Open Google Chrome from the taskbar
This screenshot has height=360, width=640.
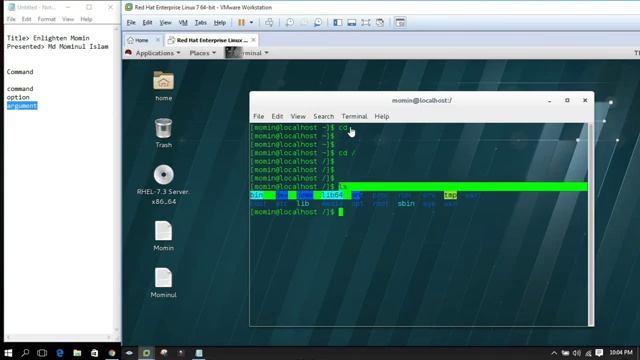[x=111, y=353]
